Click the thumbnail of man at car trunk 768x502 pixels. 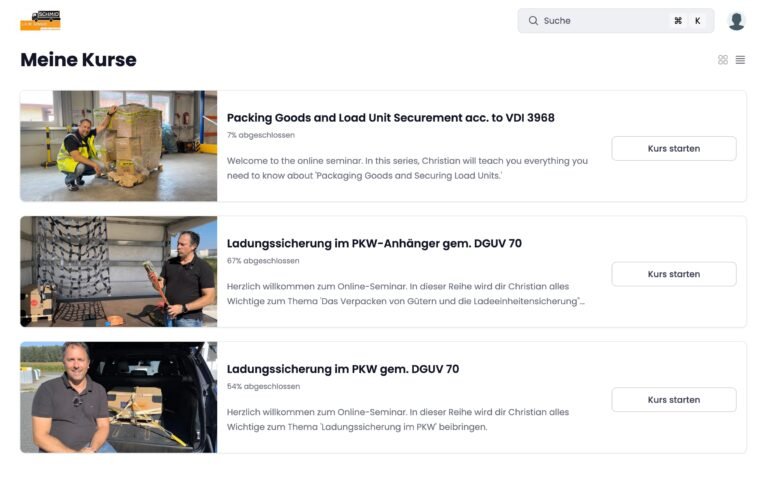tap(119, 397)
